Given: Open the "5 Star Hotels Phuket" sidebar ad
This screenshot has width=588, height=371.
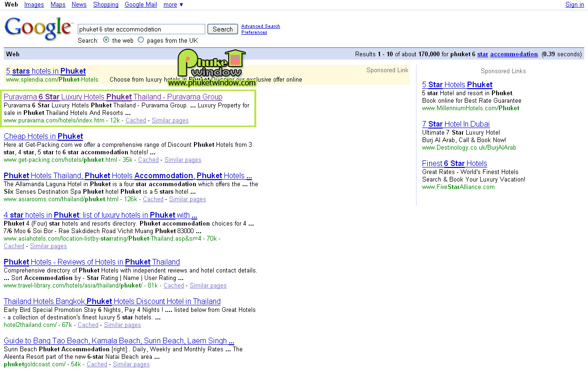Looking at the screenshot, I should click(x=457, y=84).
